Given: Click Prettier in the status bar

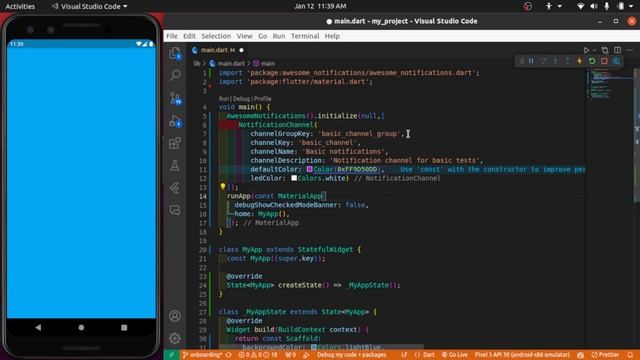Looking at the screenshot, I should click(x=605, y=355).
